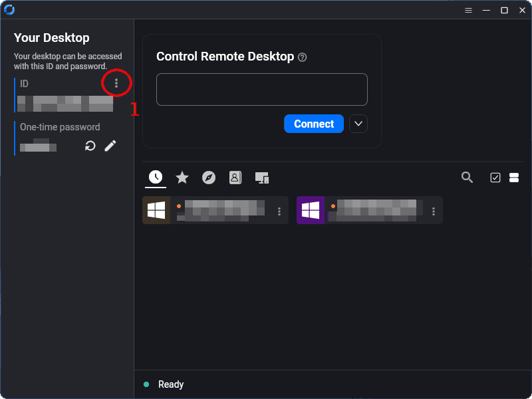This screenshot has width=532, height=399.
Task: Switch to the accessible devices tab icon
Action: 262,178
